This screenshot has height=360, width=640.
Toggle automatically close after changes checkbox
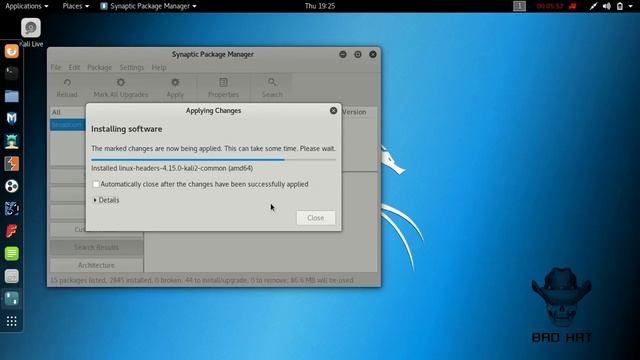point(96,184)
